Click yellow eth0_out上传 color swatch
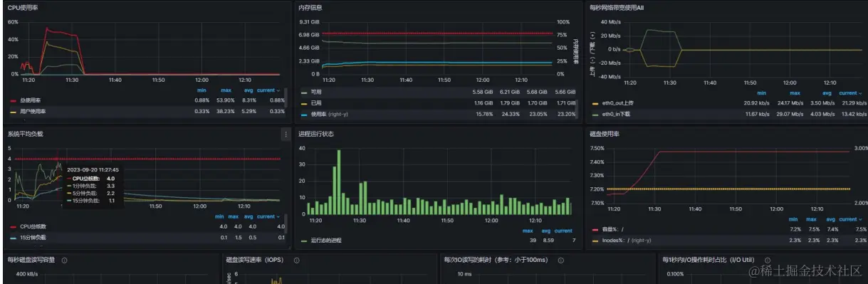This screenshot has width=868, height=284. pos(595,103)
